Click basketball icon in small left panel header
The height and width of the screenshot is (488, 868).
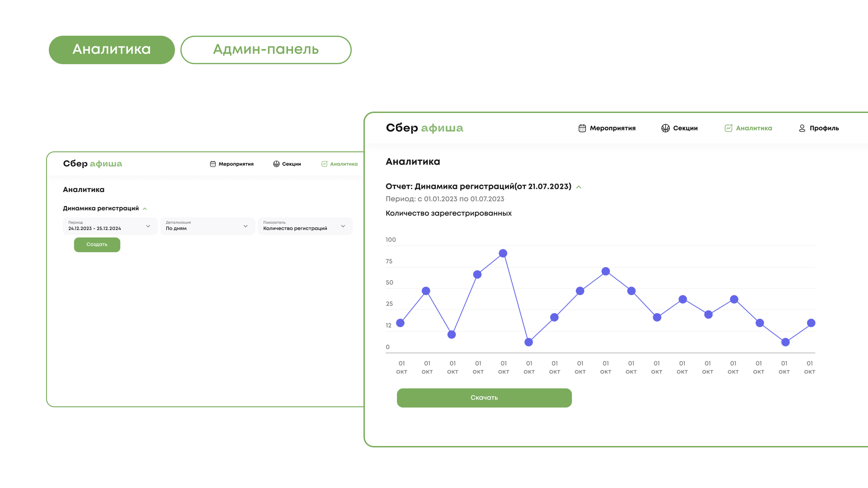(x=276, y=164)
